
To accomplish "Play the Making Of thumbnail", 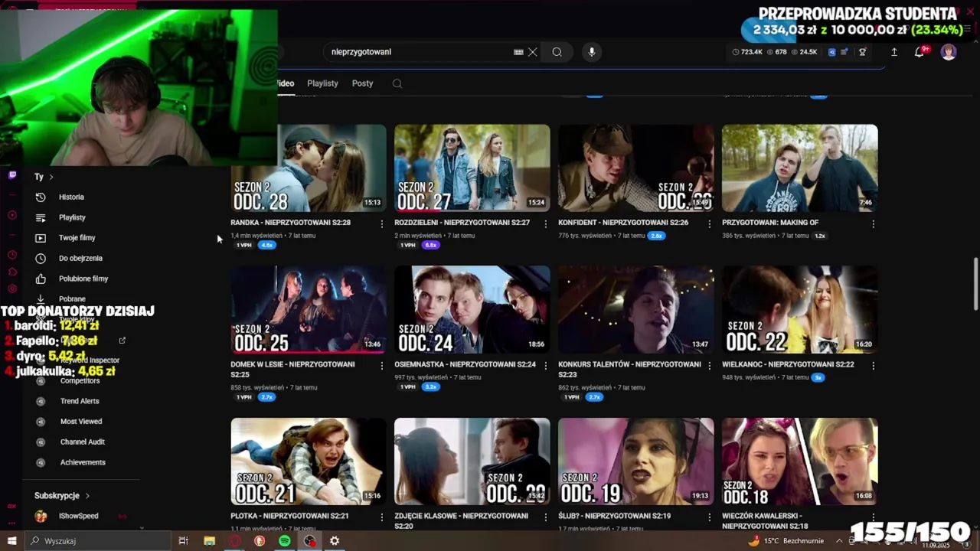I will pos(799,168).
